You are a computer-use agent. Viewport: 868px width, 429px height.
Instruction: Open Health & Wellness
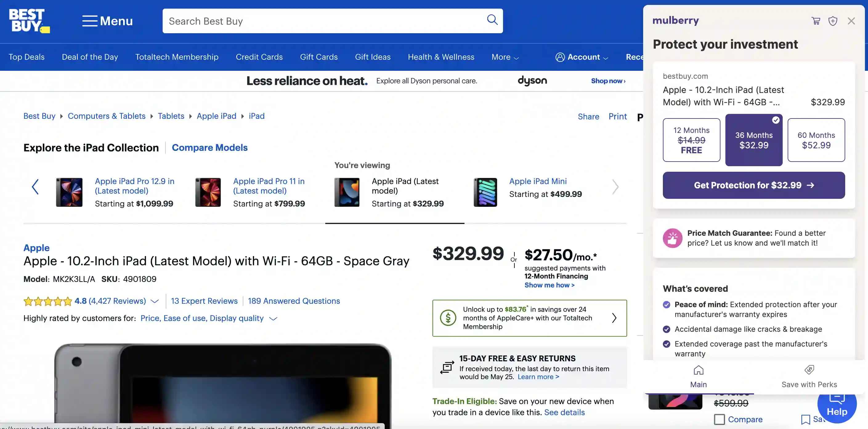pyautogui.click(x=441, y=57)
